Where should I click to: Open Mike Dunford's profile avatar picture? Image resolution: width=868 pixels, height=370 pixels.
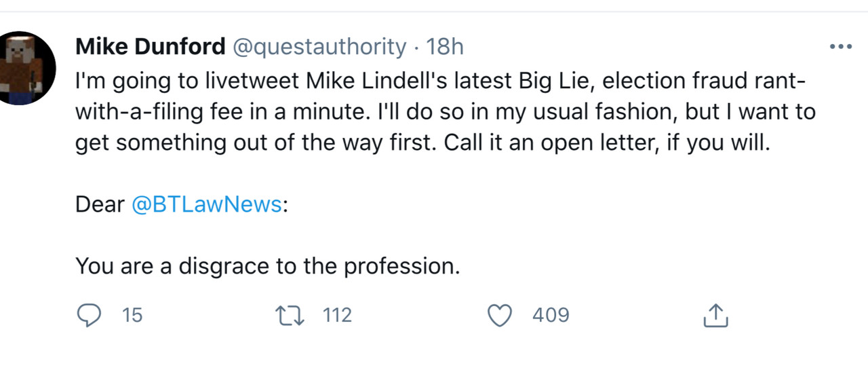coord(28,68)
